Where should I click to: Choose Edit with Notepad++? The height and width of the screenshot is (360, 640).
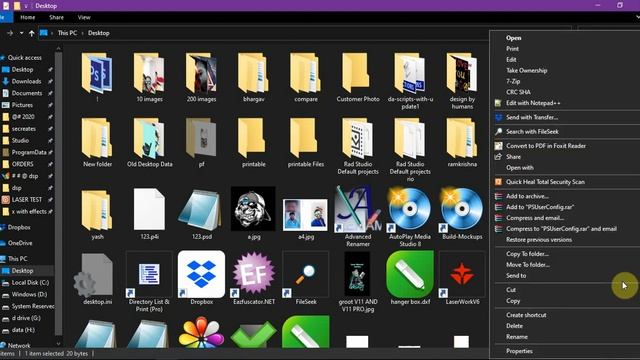click(x=533, y=103)
